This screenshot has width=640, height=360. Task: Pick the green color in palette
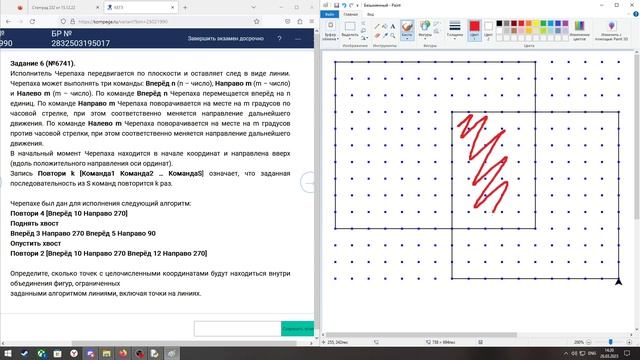[543, 24]
